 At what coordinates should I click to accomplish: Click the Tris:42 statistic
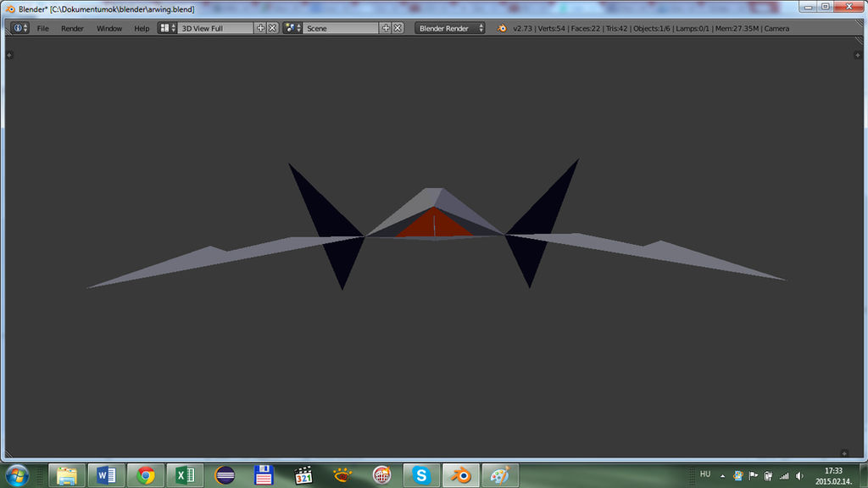617,28
